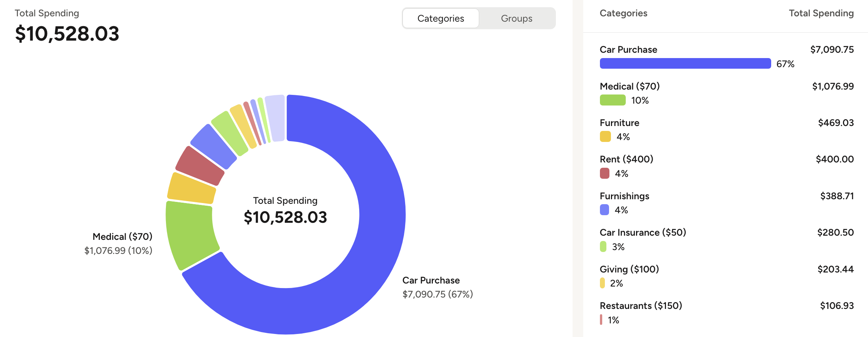Click Car Insurance ($50) category row
The width and height of the screenshot is (868, 337).
pos(642,233)
